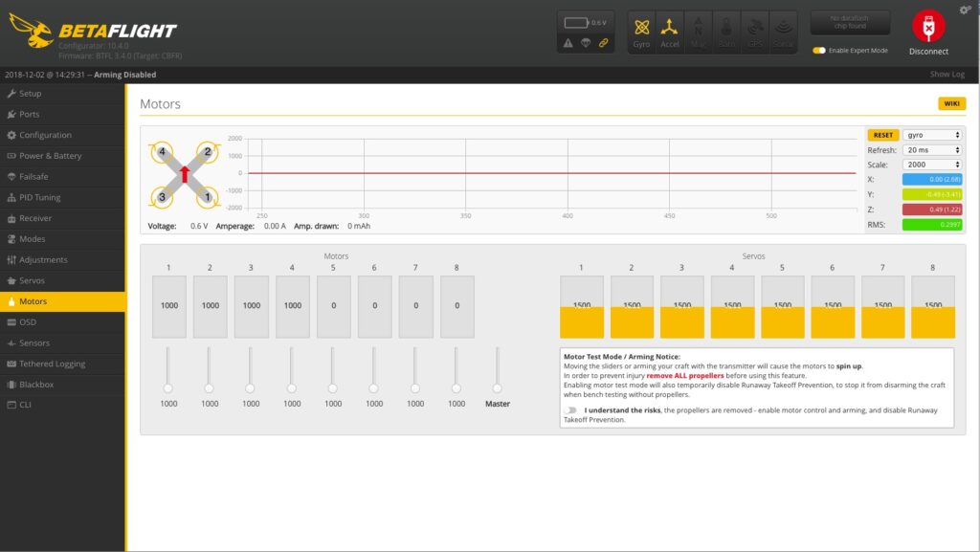Click the Disconnect USB icon
The image size is (980, 552).
[927, 26]
